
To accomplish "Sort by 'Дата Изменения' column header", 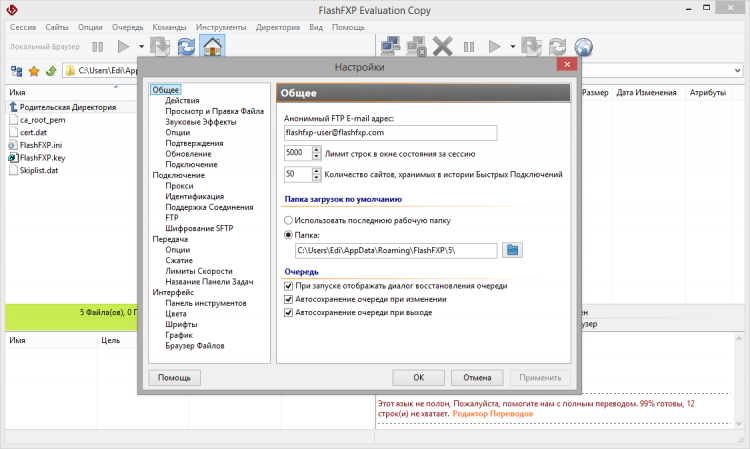I will click(647, 92).
